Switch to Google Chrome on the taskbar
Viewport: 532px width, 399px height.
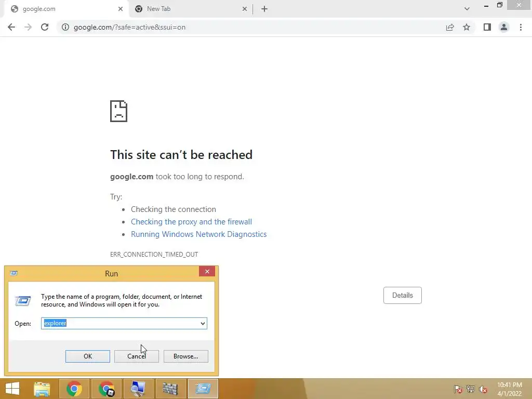pyautogui.click(x=74, y=389)
